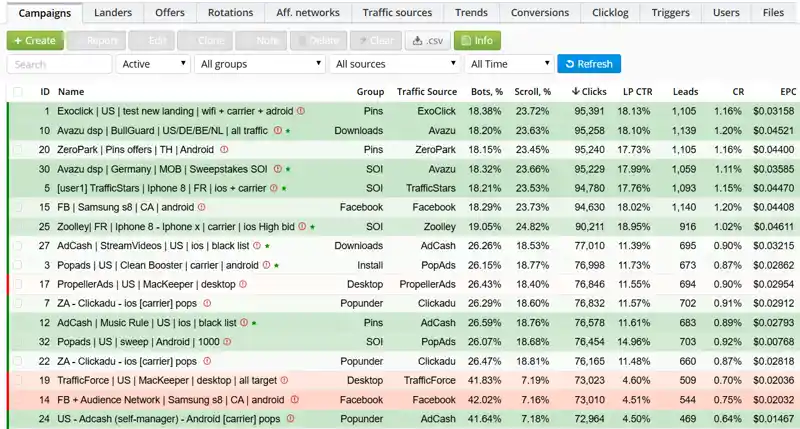Open info icon for AdCash Music Rule campaign
This screenshot has height=429, width=800.
point(244,322)
